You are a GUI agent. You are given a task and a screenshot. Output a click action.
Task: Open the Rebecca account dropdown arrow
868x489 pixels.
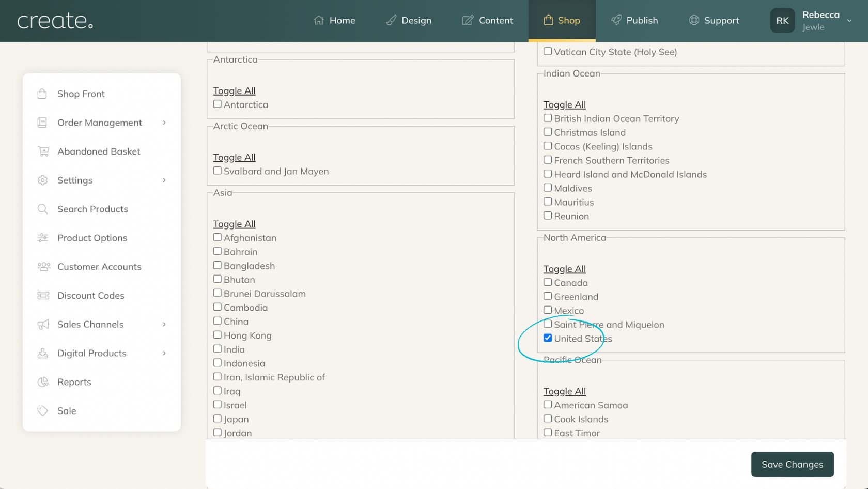pyautogui.click(x=849, y=21)
